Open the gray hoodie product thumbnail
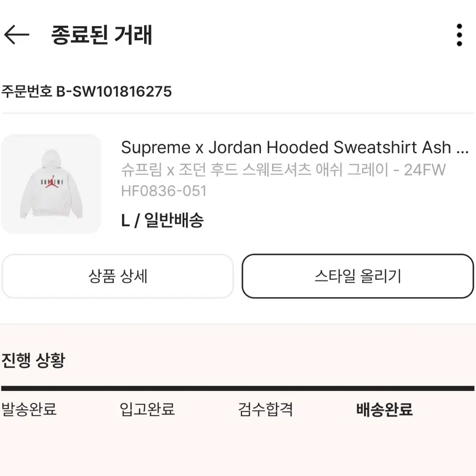This screenshot has width=476, height=476. tap(51, 183)
